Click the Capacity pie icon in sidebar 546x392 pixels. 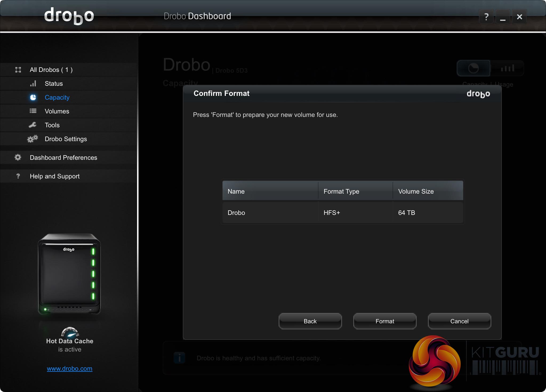pos(33,97)
